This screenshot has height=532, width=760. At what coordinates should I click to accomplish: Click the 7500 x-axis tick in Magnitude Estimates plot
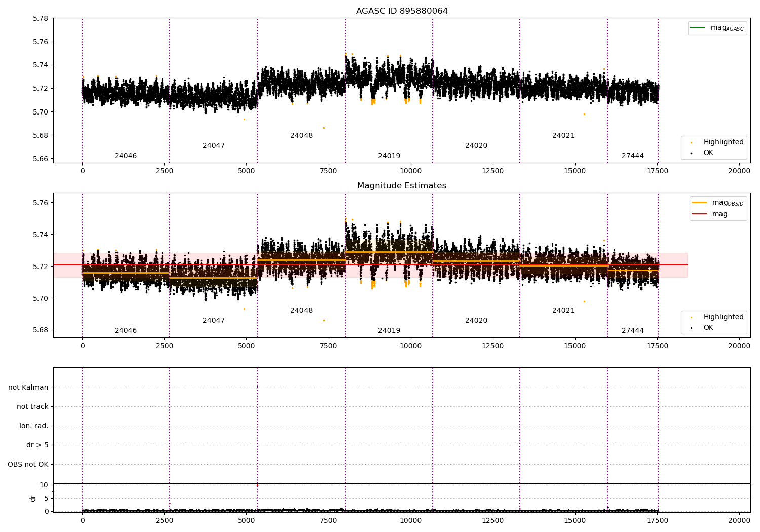point(329,346)
